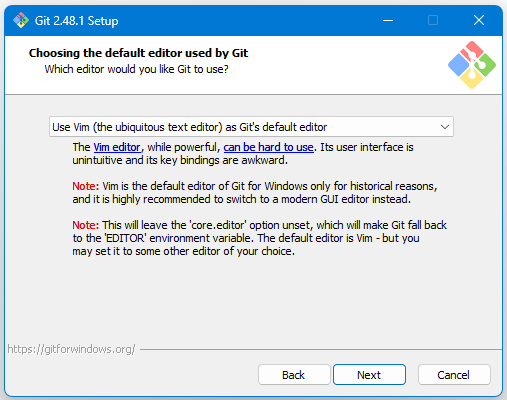This screenshot has height=400, width=507.
Task: Click the Git icon in the title bar
Action: pos(21,20)
